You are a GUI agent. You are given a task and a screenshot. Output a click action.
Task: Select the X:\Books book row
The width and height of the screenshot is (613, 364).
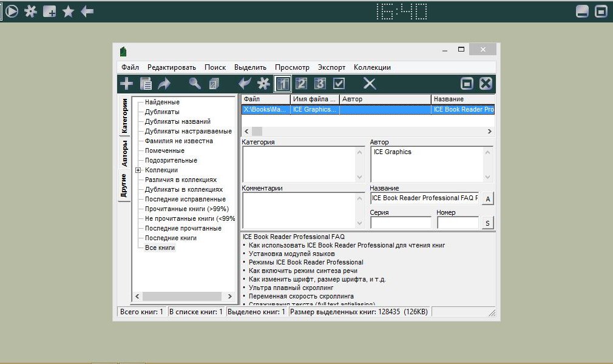[x=368, y=109]
